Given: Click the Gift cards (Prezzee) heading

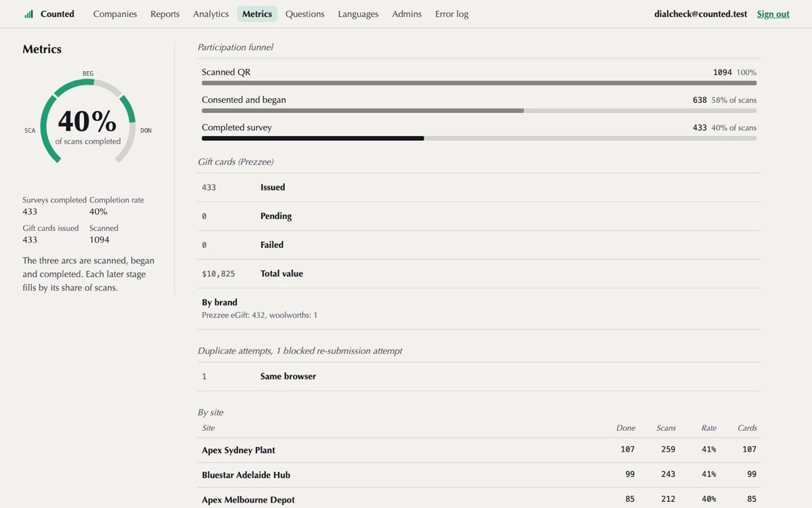Looking at the screenshot, I should (235, 162).
